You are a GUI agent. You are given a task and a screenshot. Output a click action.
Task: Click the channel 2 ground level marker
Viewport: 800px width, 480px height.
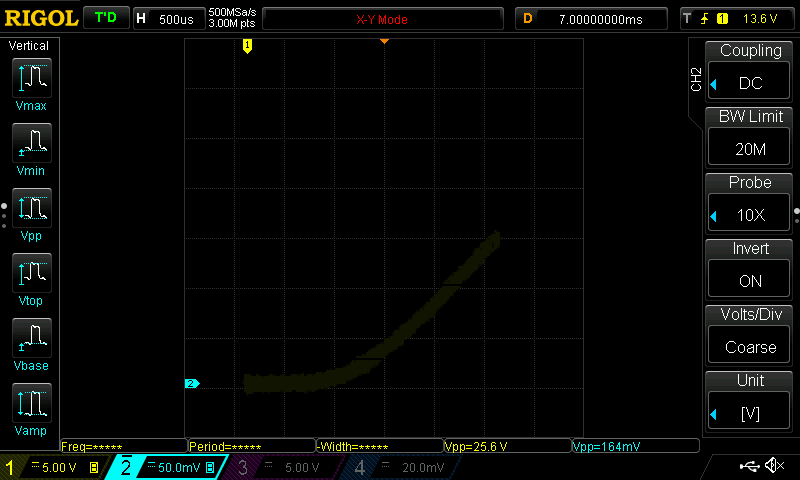192,384
